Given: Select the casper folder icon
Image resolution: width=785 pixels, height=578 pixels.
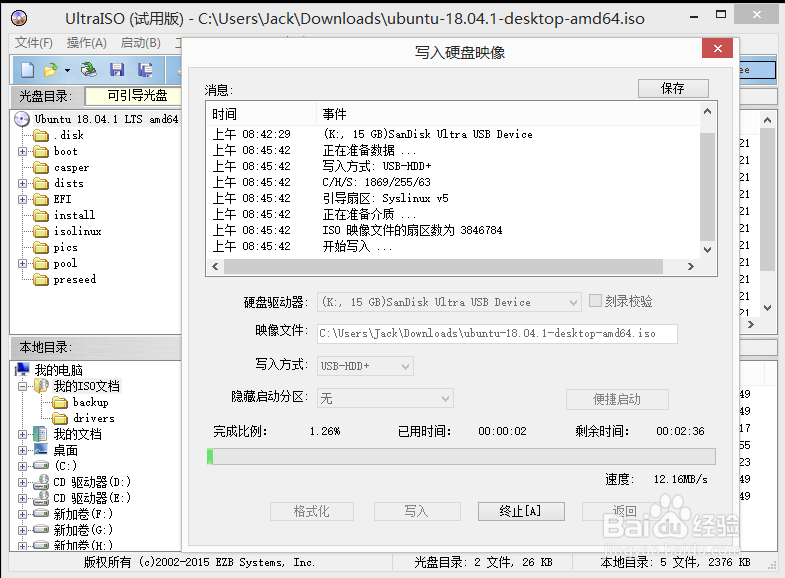Looking at the screenshot, I should [40, 167].
